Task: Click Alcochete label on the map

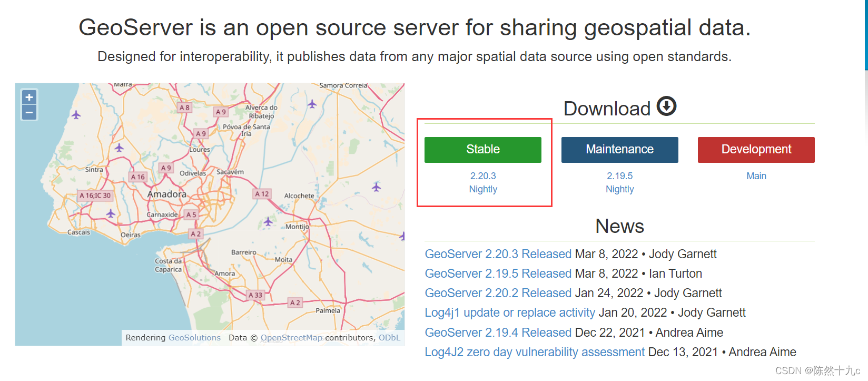Action: point(299,196)
